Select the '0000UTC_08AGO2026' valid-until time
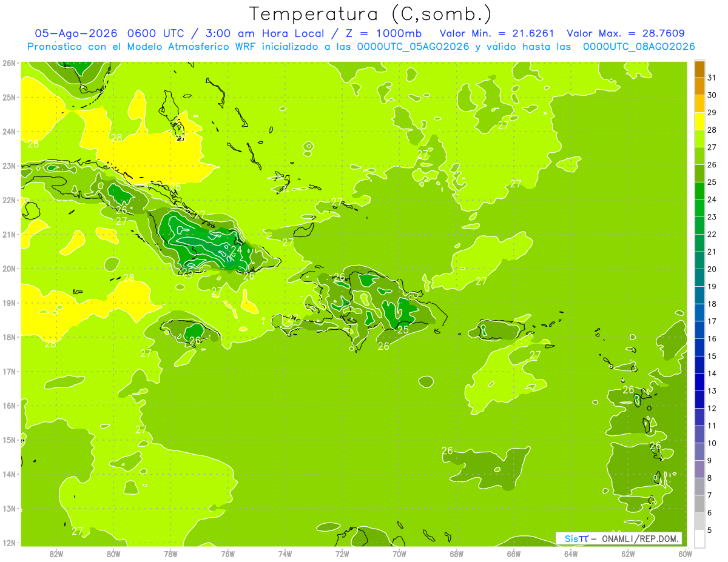The image size is (728, 562). [638, 47]
